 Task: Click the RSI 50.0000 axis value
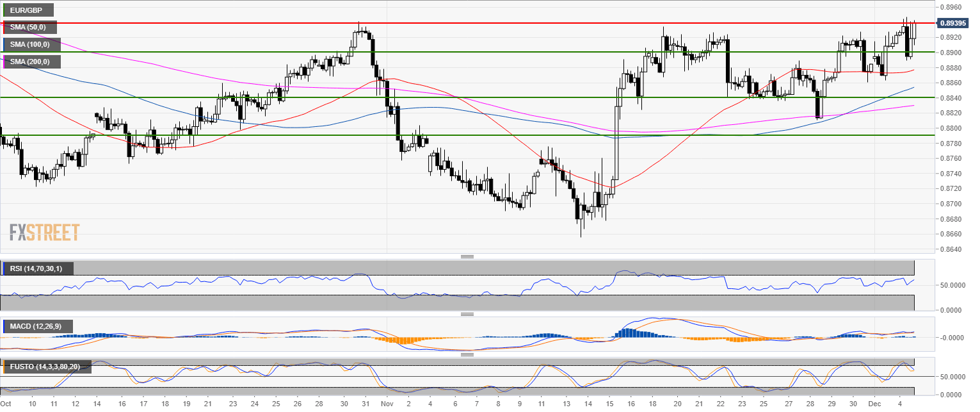(x=952, y=285)
